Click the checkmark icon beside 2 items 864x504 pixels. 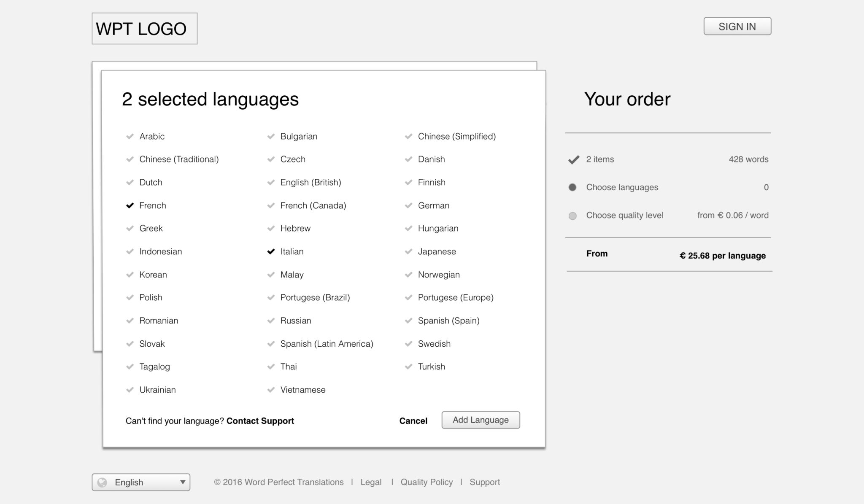(573, 159)
